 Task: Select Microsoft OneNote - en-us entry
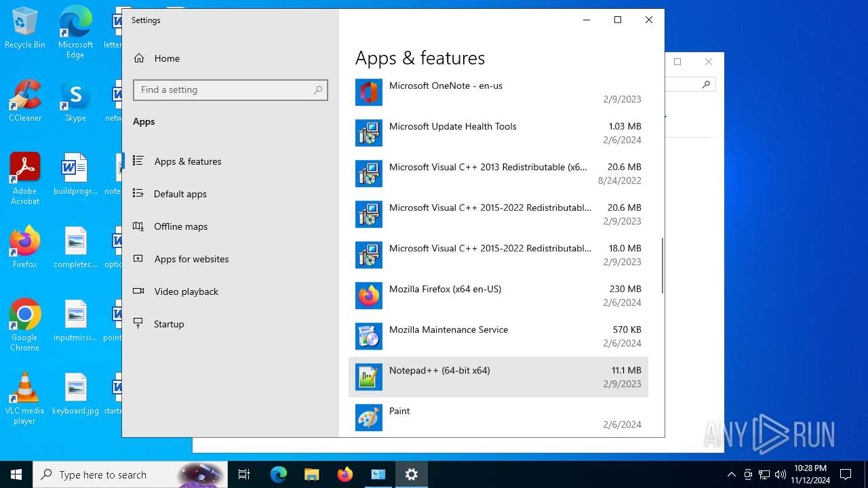pos(498,92)
